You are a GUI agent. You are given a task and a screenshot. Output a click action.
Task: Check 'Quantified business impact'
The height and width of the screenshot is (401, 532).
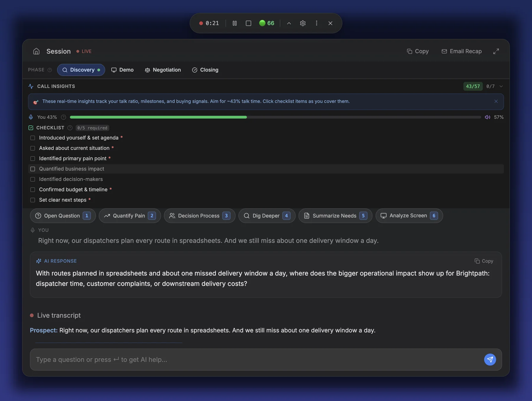click(33, 169)
